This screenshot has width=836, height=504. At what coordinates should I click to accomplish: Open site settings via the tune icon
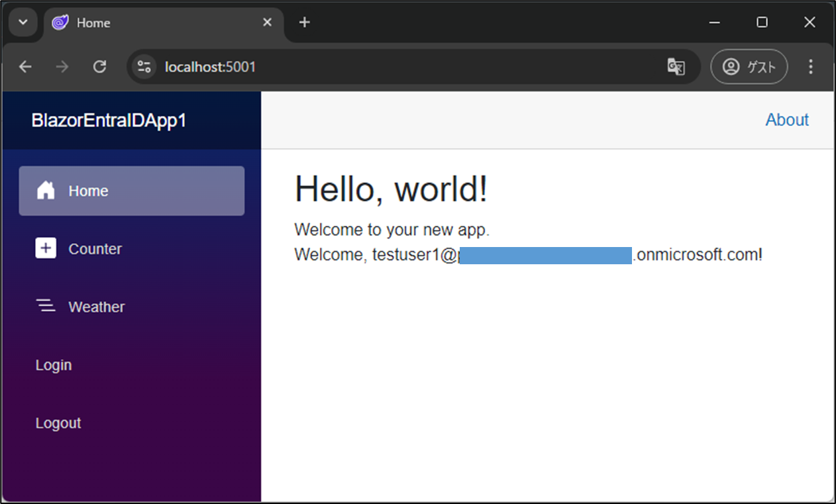click(x=144, y=66)
